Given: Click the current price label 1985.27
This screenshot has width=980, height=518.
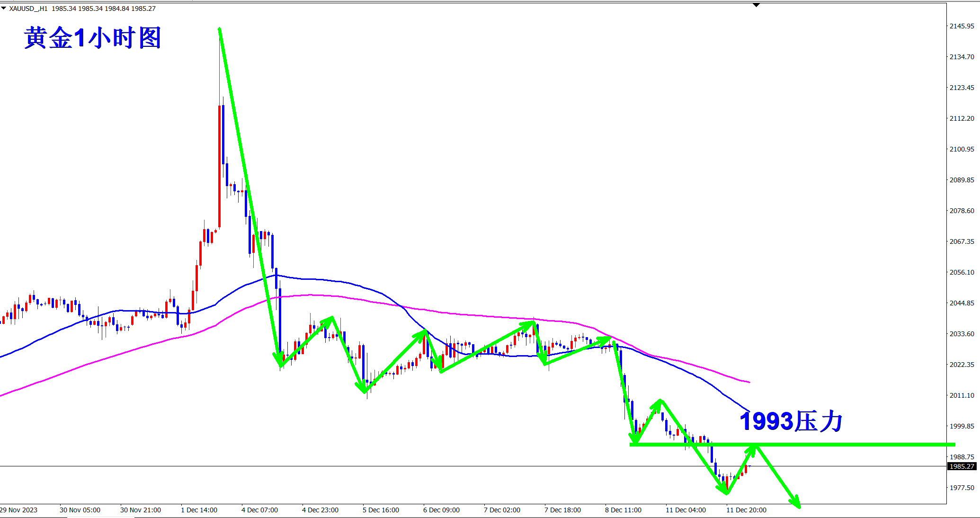Looking at the screenshot, I should pos(962,466).
